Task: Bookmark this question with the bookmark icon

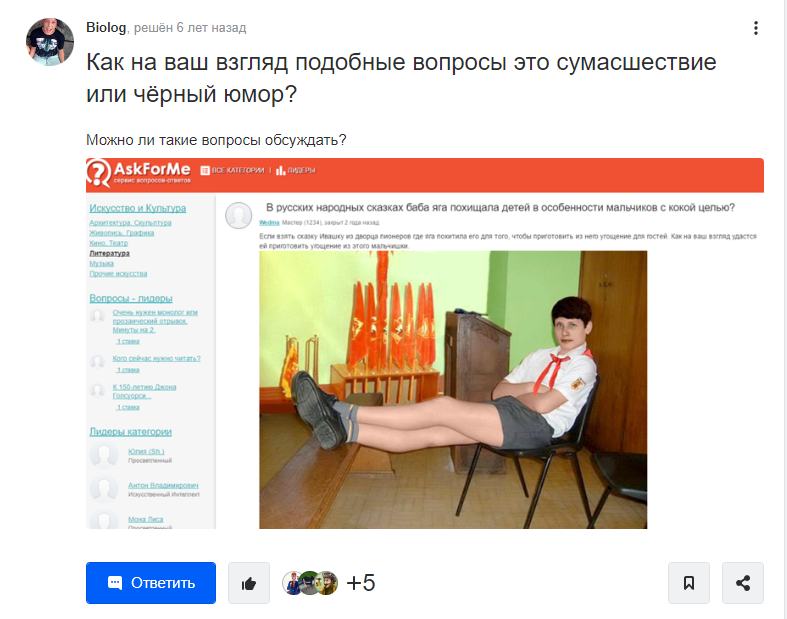Action: 689,583
